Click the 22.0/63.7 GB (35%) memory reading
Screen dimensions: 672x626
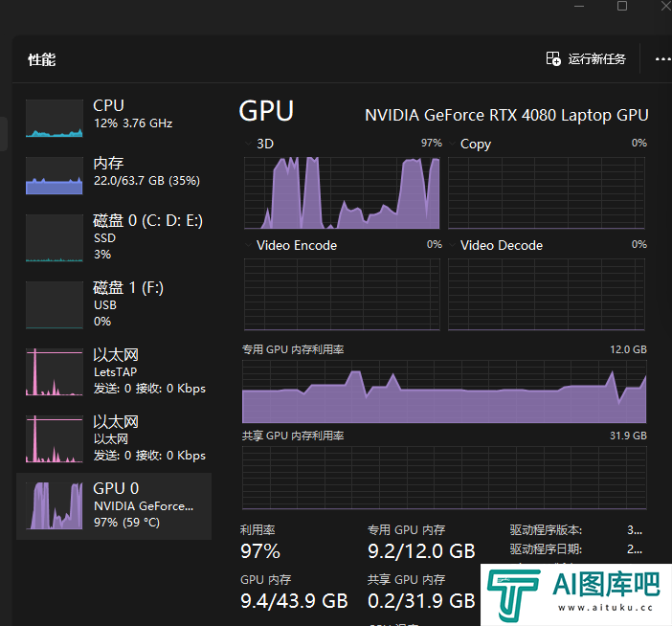[146, 180]
